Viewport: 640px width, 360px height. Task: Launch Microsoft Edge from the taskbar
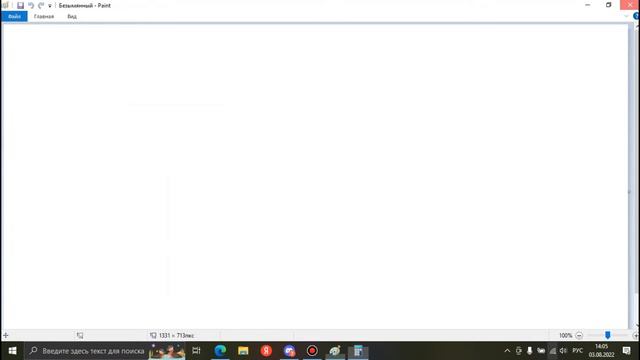click(x=220, y=351)
